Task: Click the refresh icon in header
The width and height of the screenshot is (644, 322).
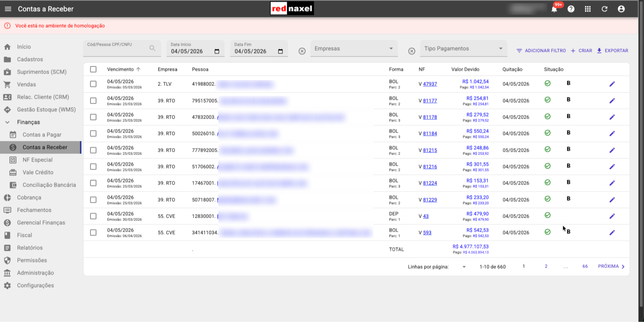Action: pos(604,9)
